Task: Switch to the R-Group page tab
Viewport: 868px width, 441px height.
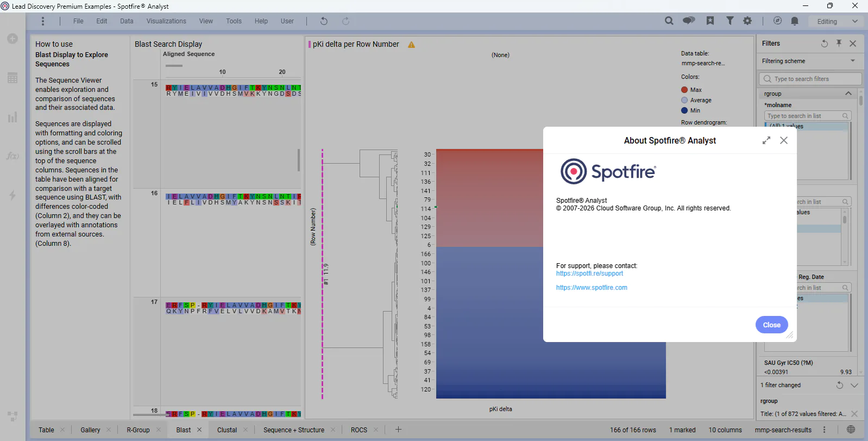Action: coord(138,430)
